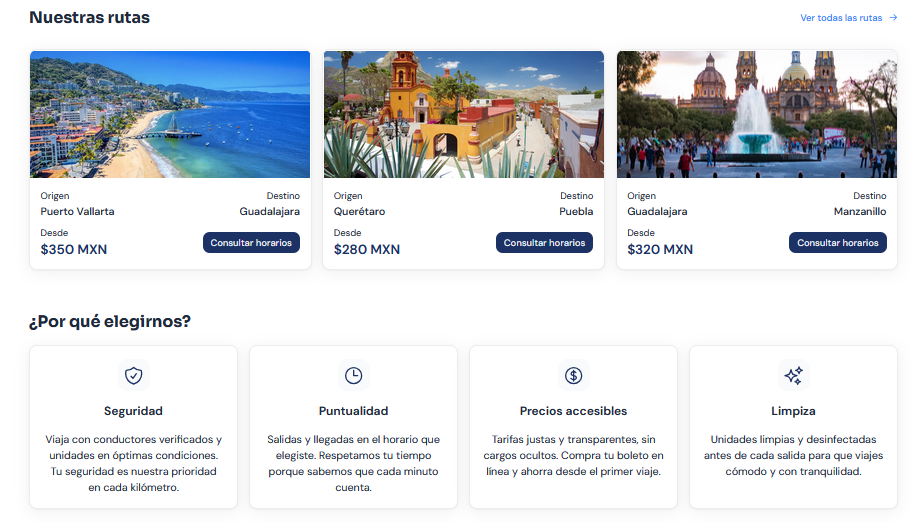Click the Seguridad card heading
Image resolution: width=921 pixels, height=523 pixels.
[133, 411]
